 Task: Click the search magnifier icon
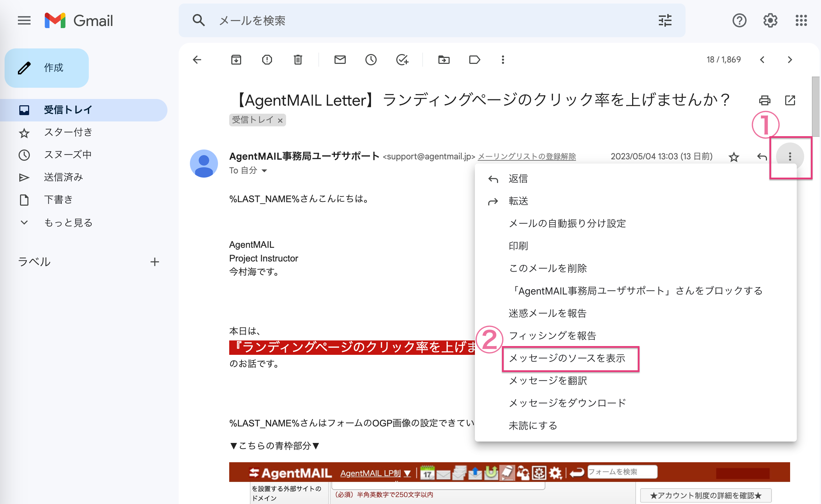point(199,20)
